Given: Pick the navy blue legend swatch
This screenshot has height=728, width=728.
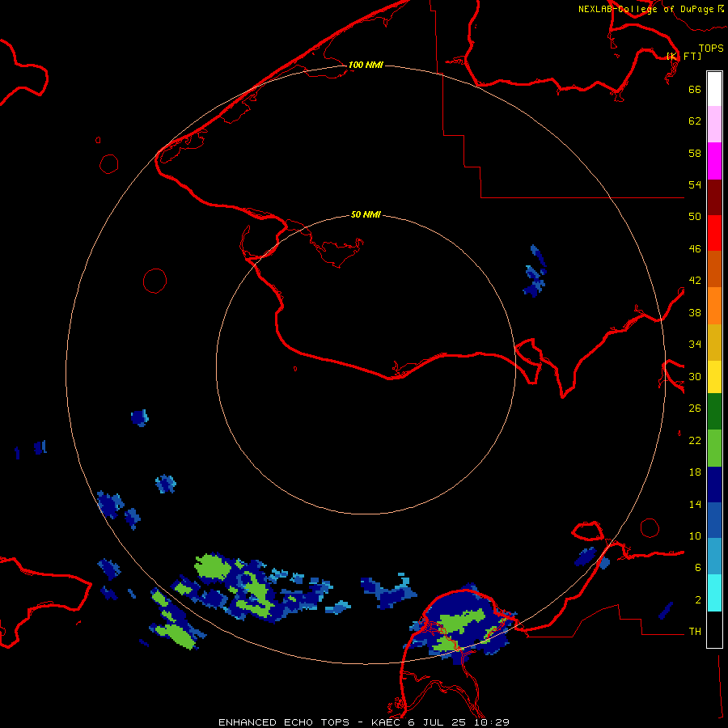Looking at the screenshot, I should 714,485.
